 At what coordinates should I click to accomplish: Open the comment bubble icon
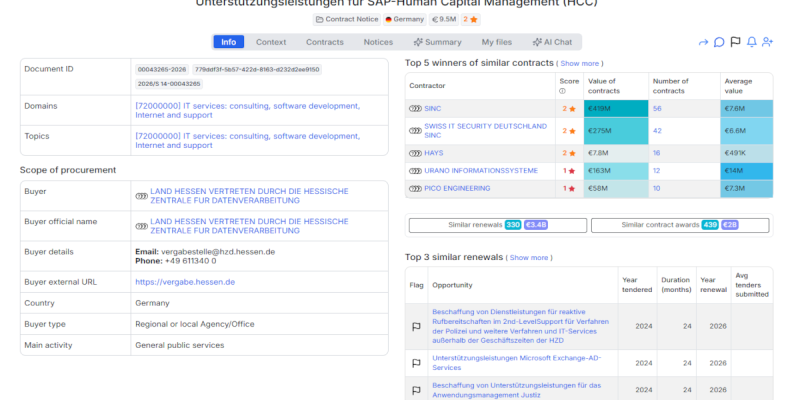(719, 42)
